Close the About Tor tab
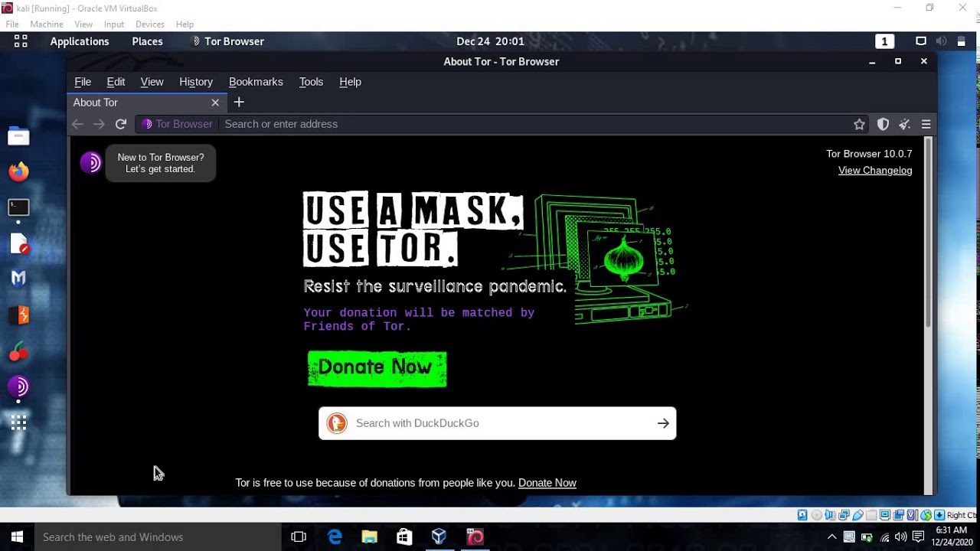 [x=215, y=103]
